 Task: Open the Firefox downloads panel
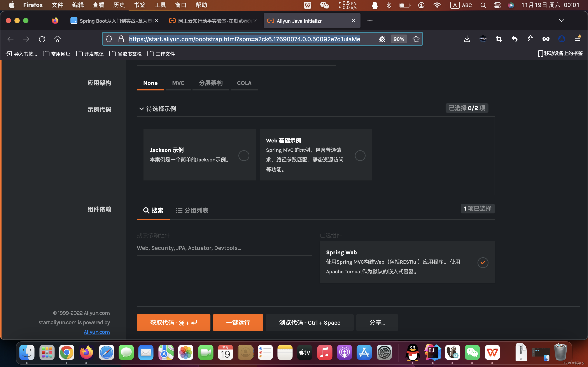tap(467, 39)
